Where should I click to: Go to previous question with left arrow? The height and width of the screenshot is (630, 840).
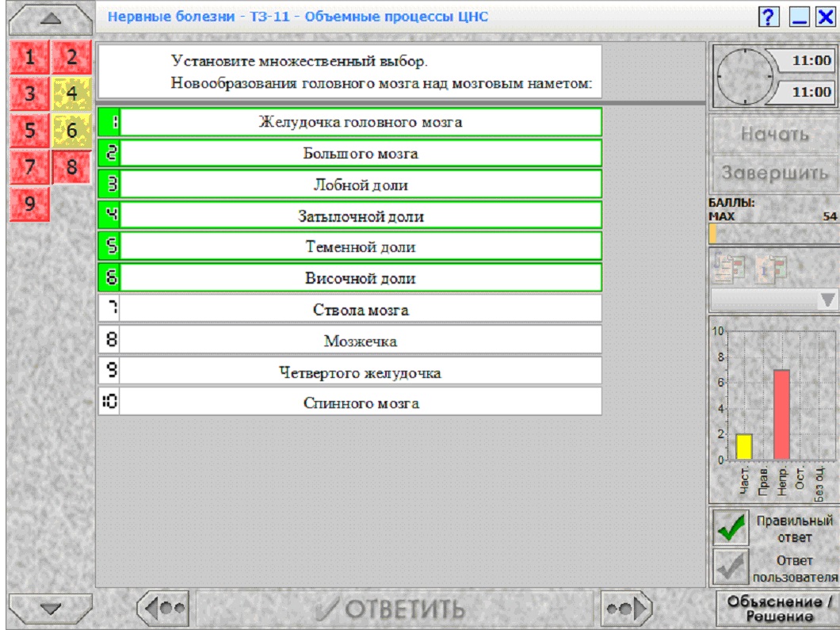163,608
